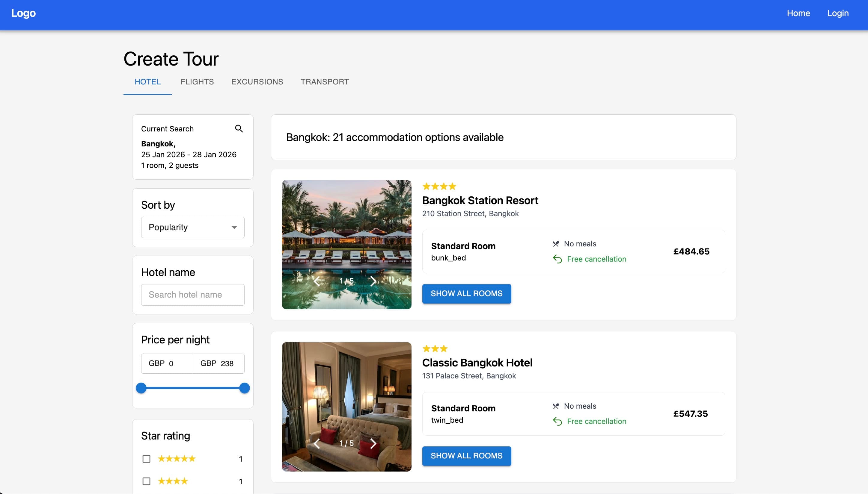Click the Sort by dropdown arrow

234,227
